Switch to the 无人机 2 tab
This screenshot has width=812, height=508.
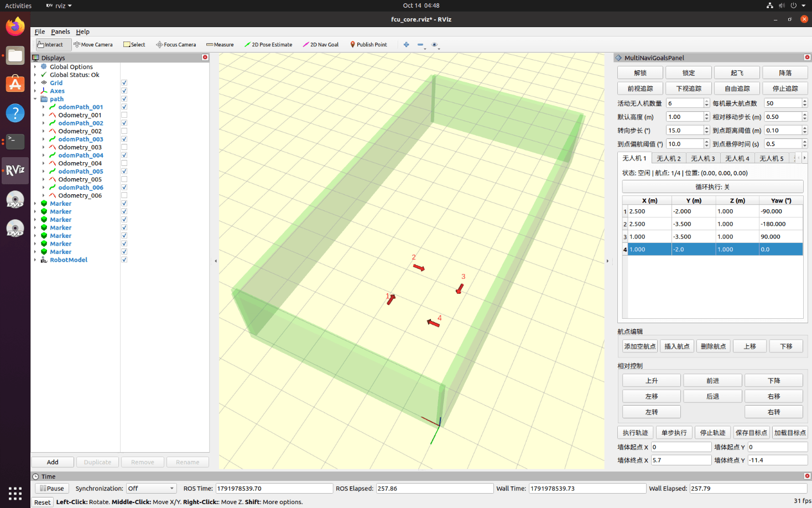(668, 158)
